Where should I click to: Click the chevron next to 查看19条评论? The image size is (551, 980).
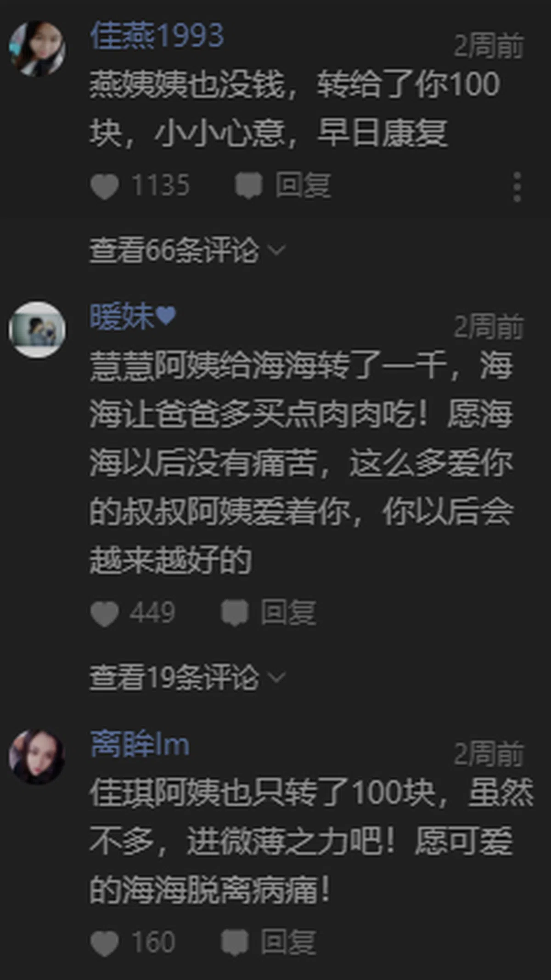tap(276, 677)
